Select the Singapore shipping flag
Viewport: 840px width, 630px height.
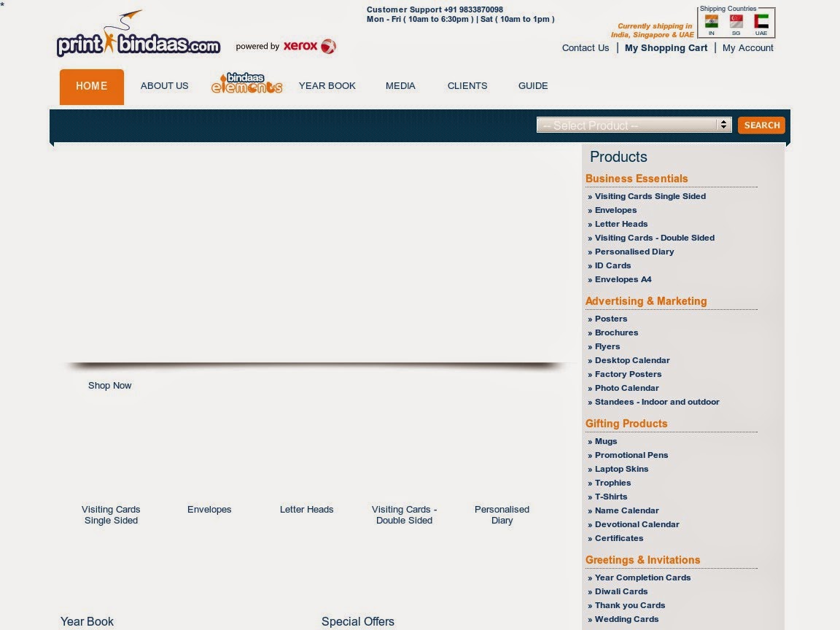coord(736,22)
